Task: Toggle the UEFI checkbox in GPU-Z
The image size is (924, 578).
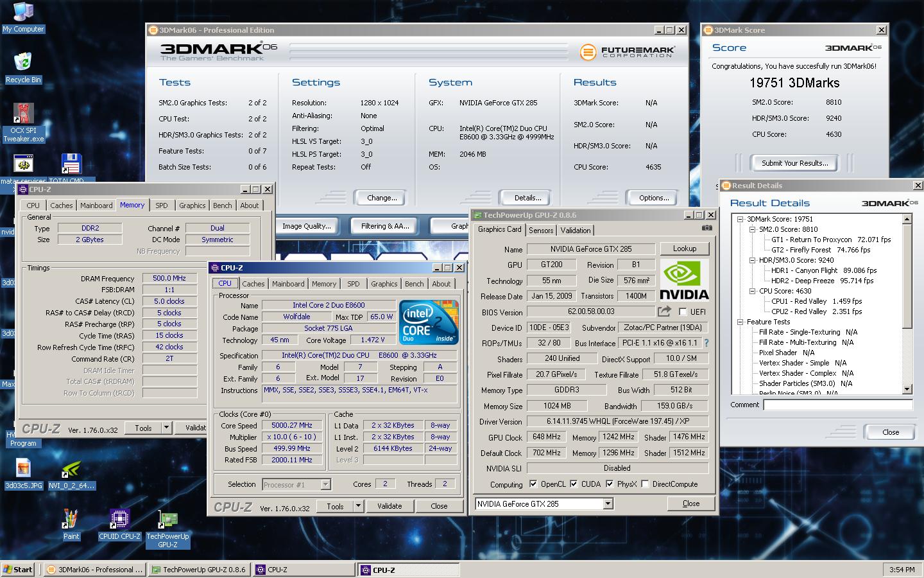Action: pos(683,311)
